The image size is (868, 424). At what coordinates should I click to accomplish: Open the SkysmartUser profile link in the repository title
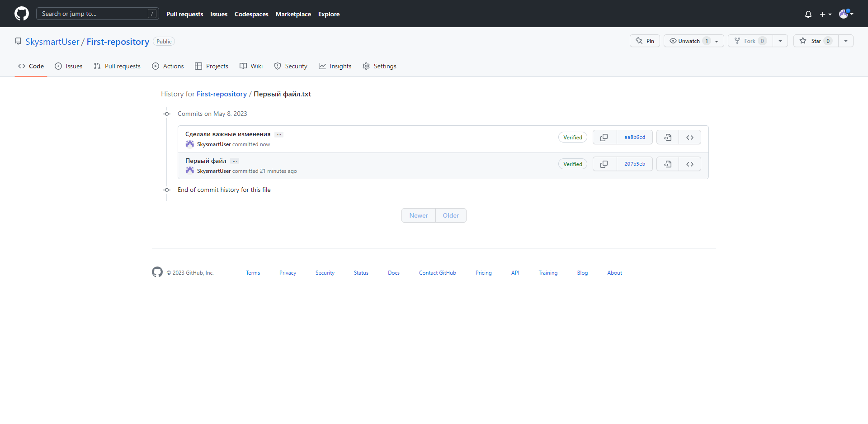click(52, 42)
